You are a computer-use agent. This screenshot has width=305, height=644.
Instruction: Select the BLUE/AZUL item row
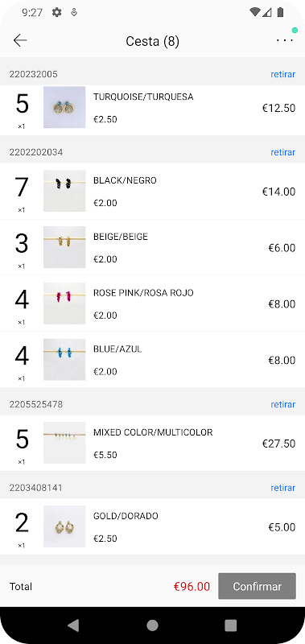[152, 359]
